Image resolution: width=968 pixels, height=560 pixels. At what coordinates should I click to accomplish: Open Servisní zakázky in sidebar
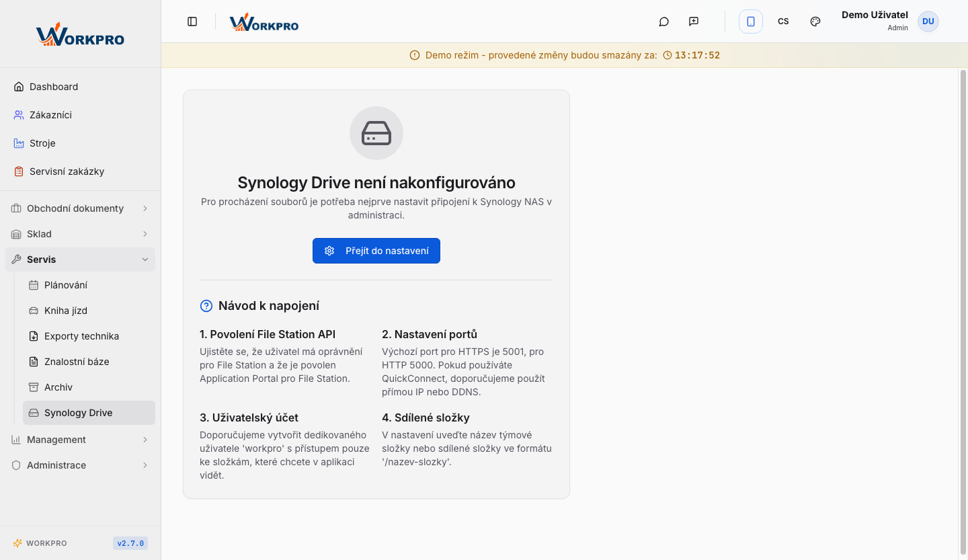(80, 171)
